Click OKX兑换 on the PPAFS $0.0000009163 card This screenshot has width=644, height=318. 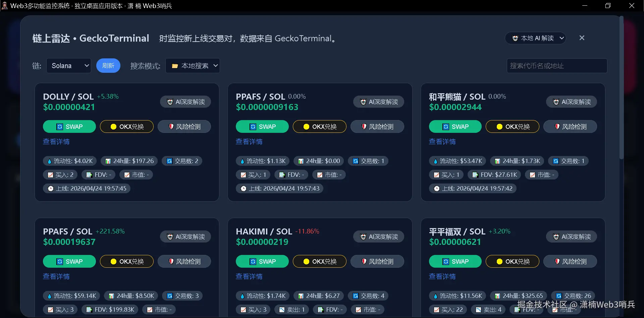[x=320, y=127]
